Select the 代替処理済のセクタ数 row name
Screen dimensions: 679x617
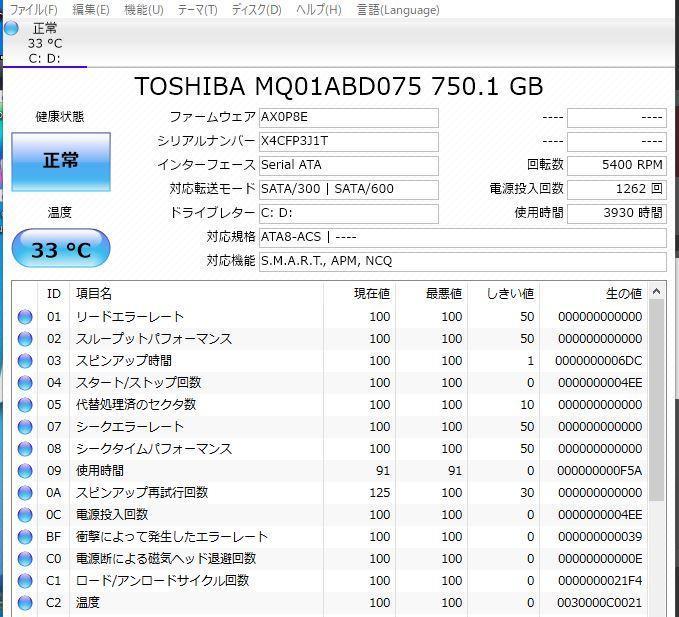(x=136, y=405)
